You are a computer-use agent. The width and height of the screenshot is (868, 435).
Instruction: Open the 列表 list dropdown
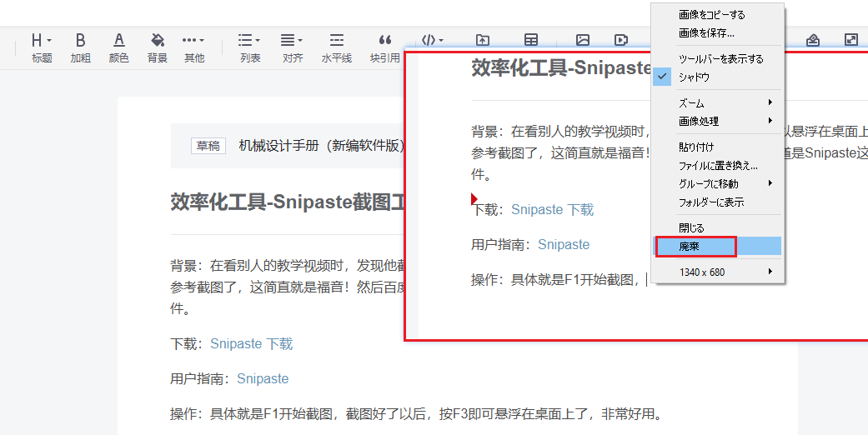(x=249, y=47)
